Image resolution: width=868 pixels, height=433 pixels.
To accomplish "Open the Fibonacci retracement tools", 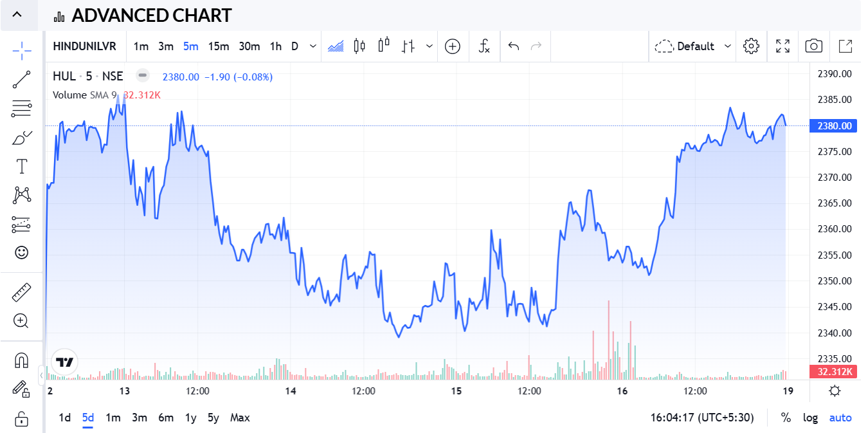I will tap(21, 109).
